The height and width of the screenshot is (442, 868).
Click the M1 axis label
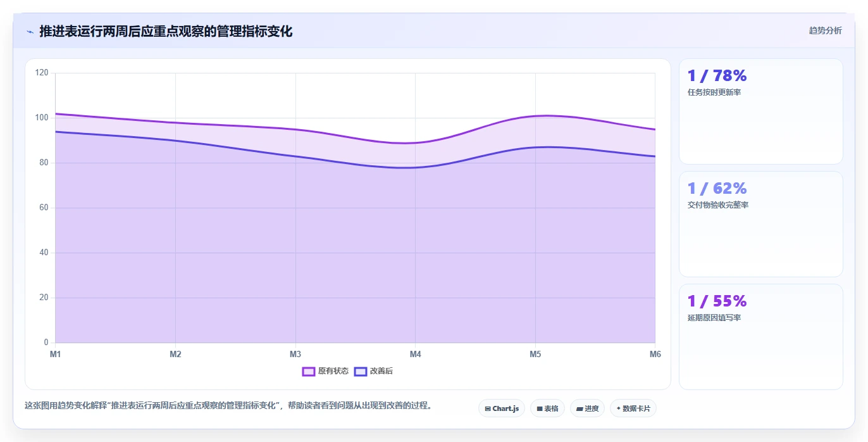coord(56,354)
